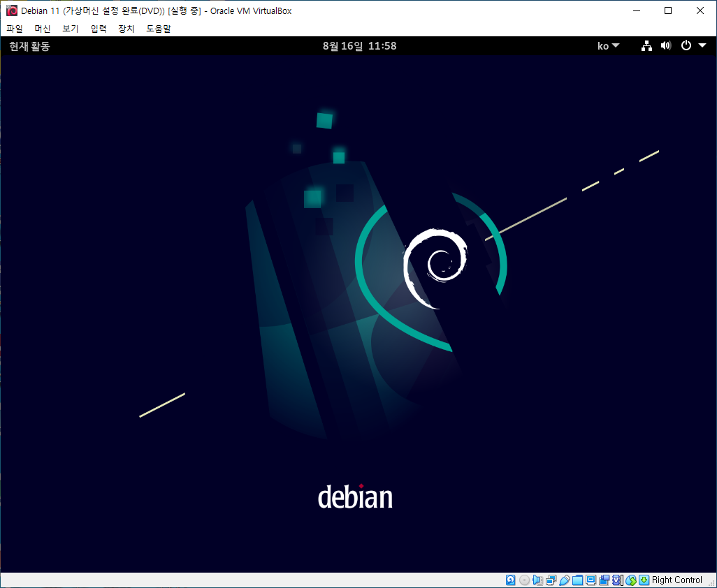The height and width of the screenshot is (588, 717).
Task: Open the 머신 menu
Action: click(43, 29)
